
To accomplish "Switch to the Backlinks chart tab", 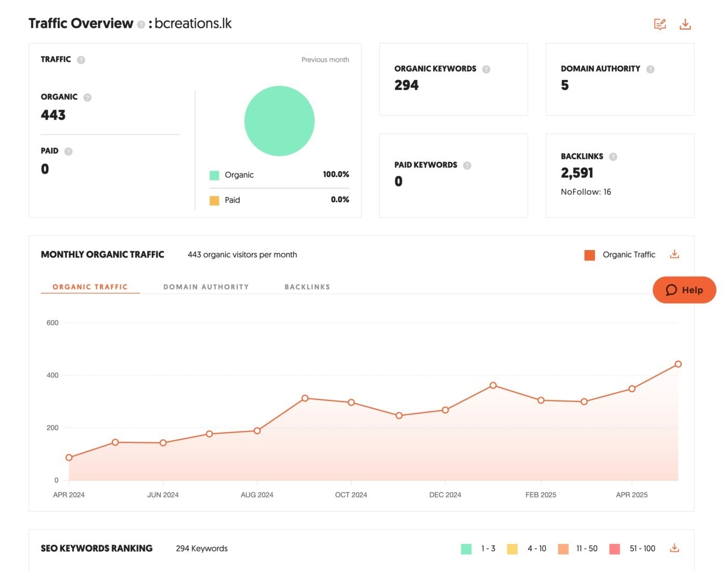I will [307, 287].
